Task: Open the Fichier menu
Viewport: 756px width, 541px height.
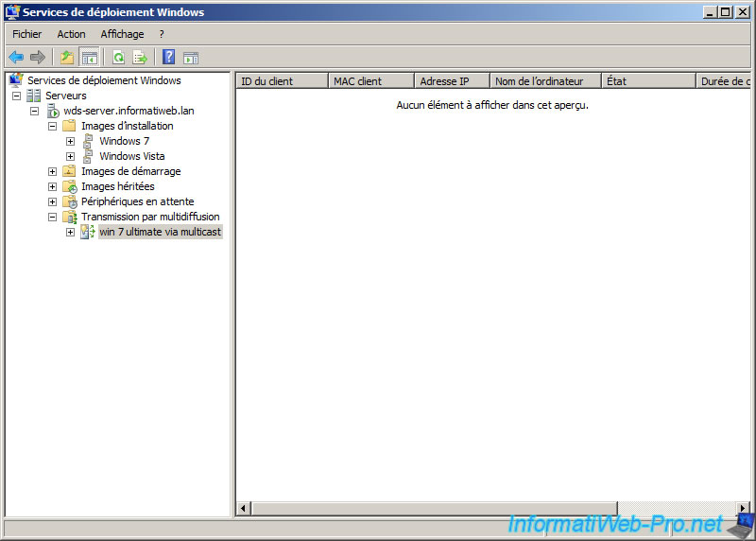Action: tap(27, 34)
